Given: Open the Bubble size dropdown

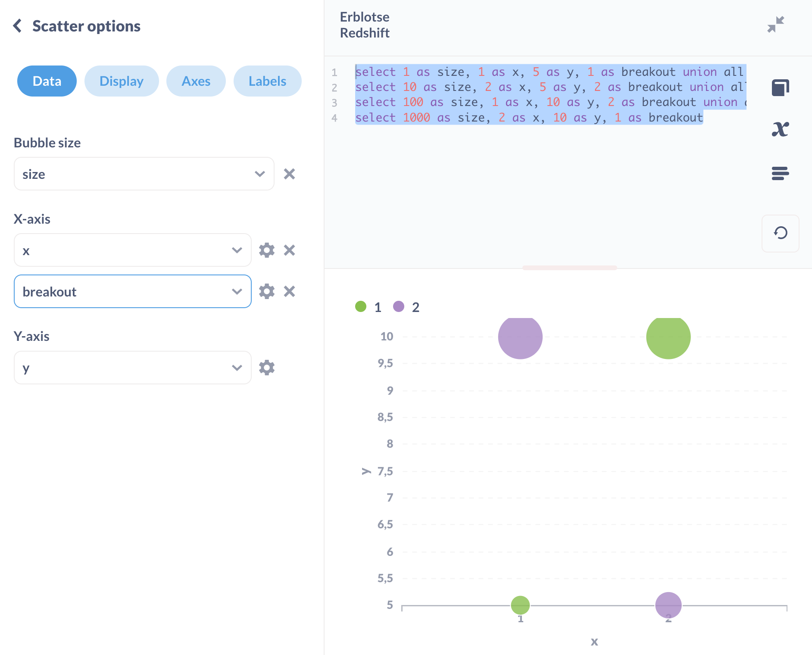Looking at the screenshot, I should [x=259, y=174].
